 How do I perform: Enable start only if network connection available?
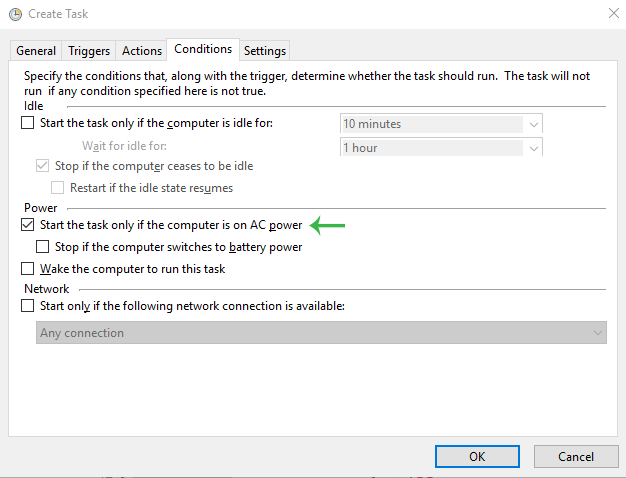coord(28,306)
